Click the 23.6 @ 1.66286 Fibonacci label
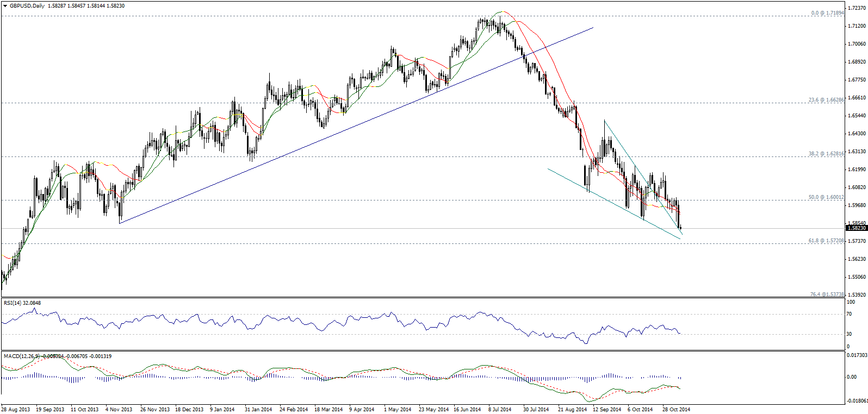This screenshot has height=414, width=868. (x=826, y=100)
